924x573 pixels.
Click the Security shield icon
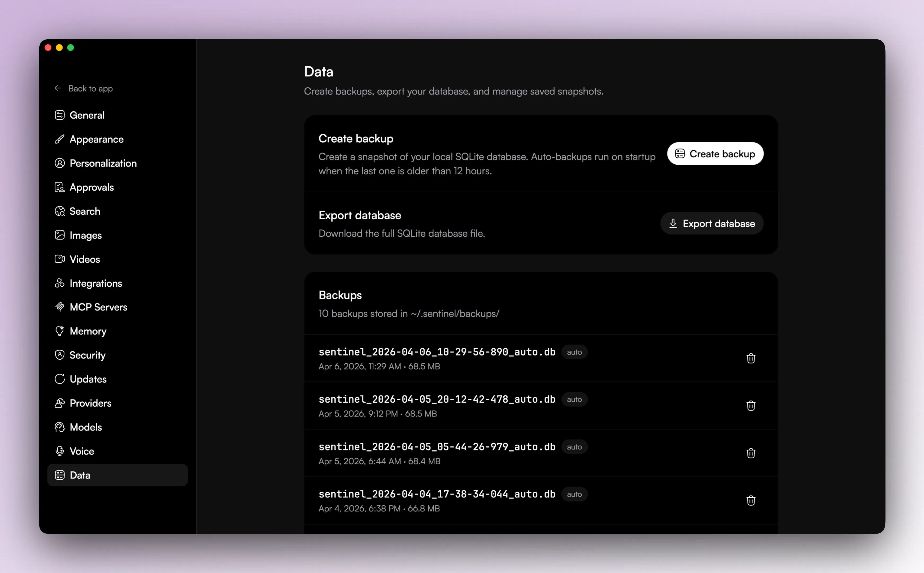(x=59, y=355)
